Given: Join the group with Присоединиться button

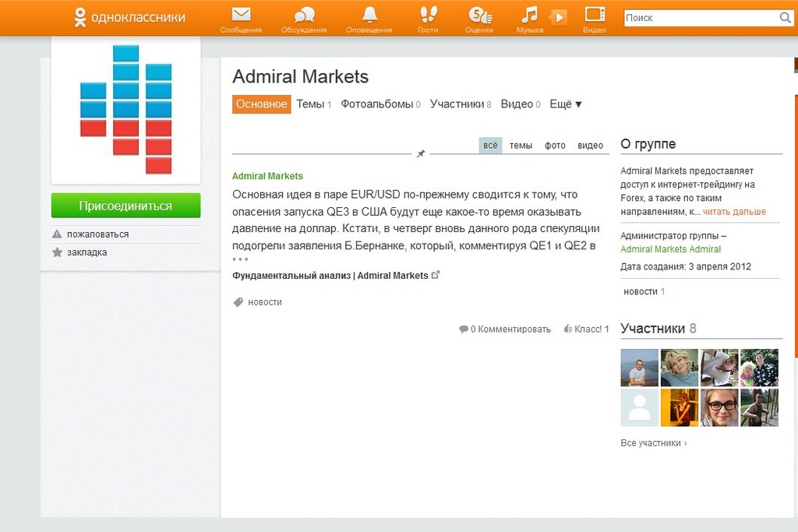Looking at the screenshot, I should click(x=125, y=206).
